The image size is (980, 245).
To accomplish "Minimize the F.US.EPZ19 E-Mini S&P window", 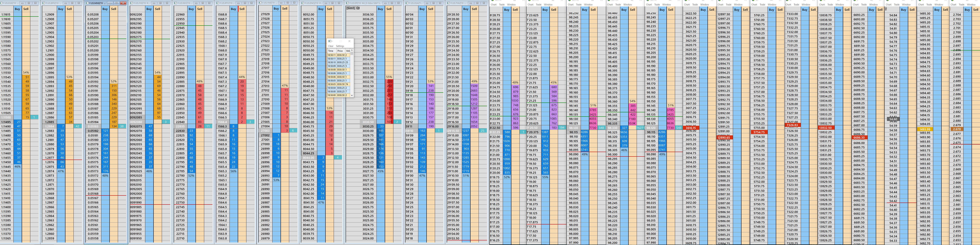I will click(x=385, y=3).
